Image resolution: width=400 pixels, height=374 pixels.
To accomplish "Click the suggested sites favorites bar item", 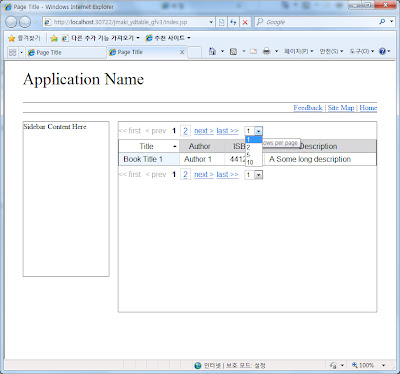I will tap(168, 38).
